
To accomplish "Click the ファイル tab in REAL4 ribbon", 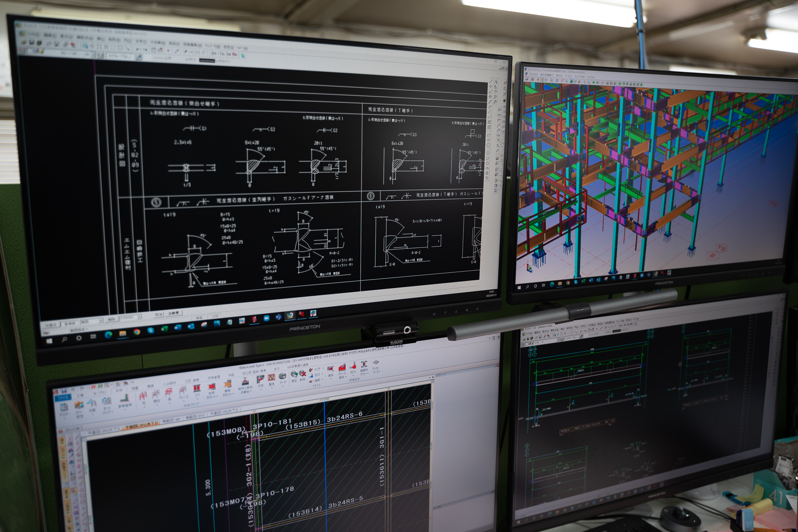I will coord(63,398).
